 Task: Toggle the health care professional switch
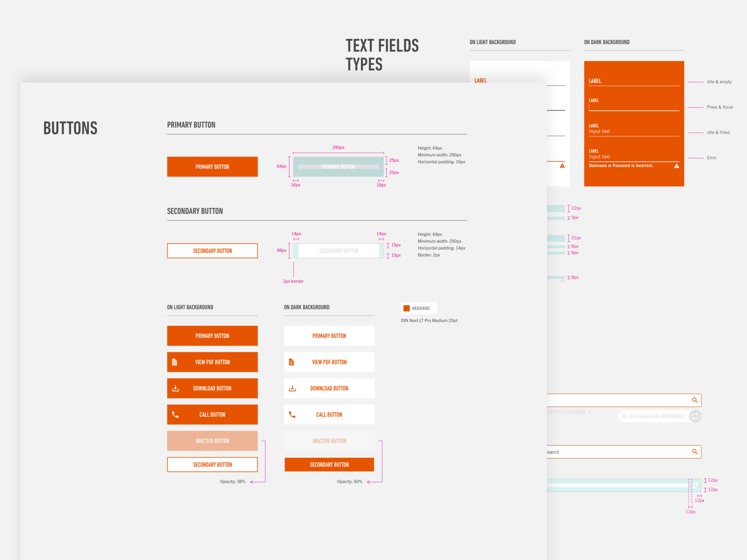pos(659,416)
